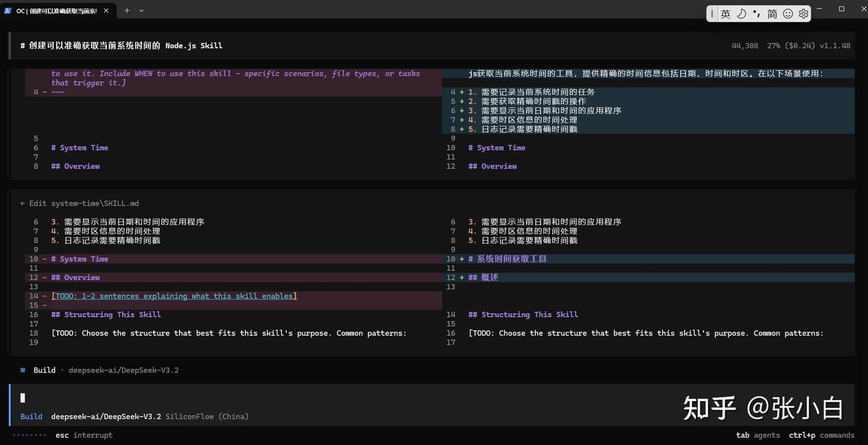Minimize the terminal window
The height and width of the screenshot is (445, 868).
820,9
